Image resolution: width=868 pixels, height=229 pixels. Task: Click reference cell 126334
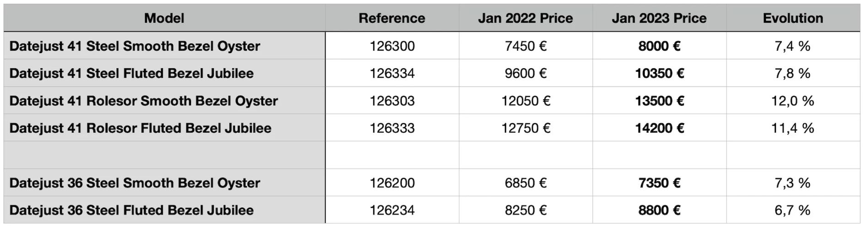(392, 73)
